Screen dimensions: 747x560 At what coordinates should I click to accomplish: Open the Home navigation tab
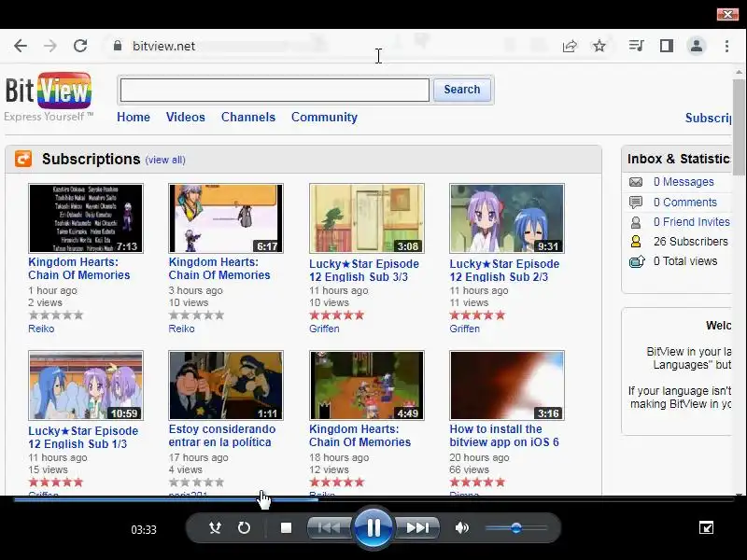(134, 118)
